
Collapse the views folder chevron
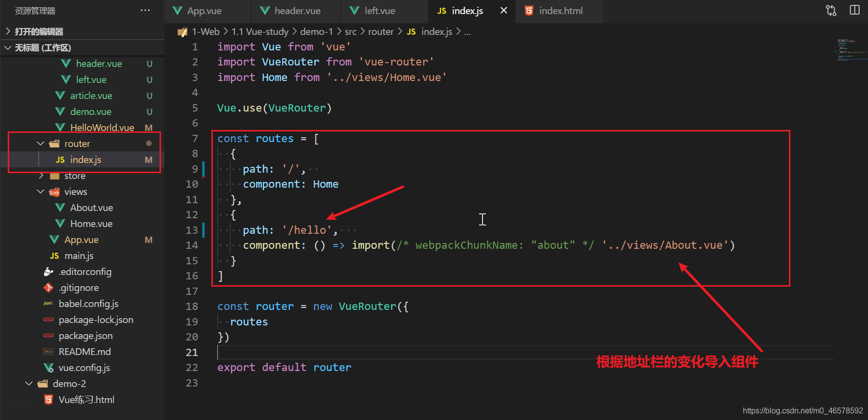click(x=41, y=192)
